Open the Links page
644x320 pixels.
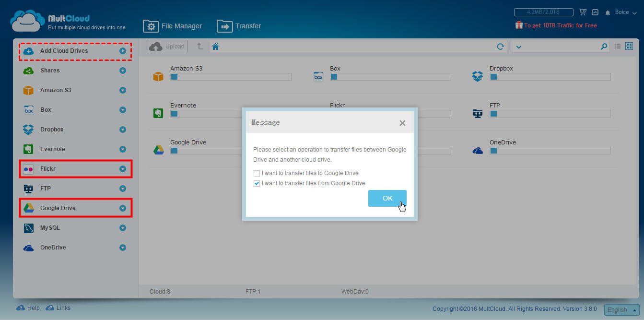[58, 308]
